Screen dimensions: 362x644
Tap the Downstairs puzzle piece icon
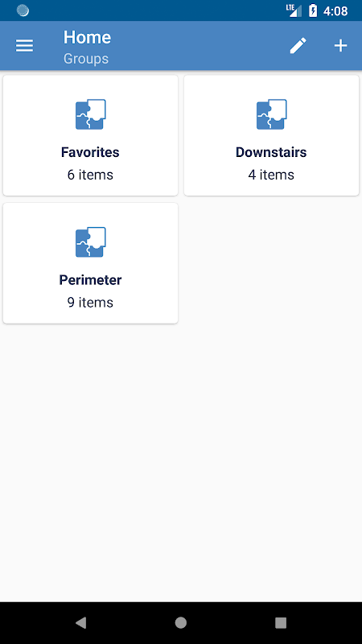point(271,114)
